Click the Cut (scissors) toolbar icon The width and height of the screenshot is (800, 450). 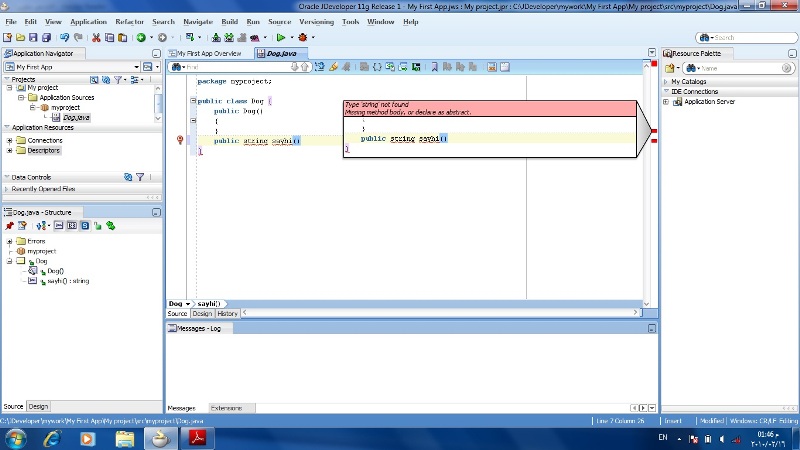96,37
